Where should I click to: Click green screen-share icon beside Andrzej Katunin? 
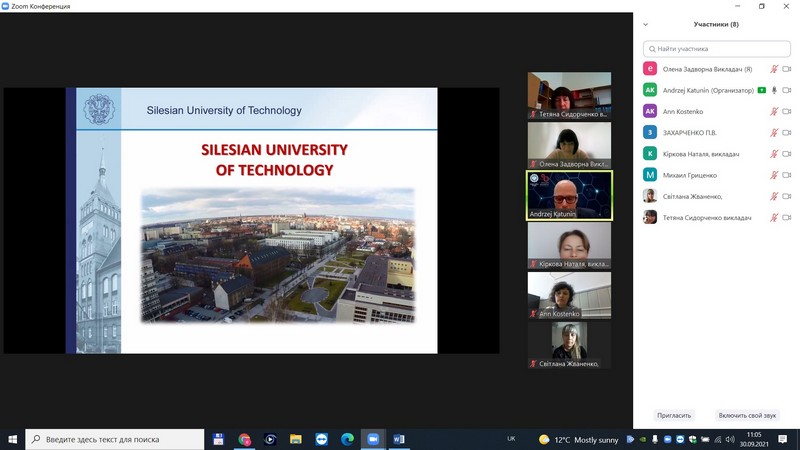point(761,90)
